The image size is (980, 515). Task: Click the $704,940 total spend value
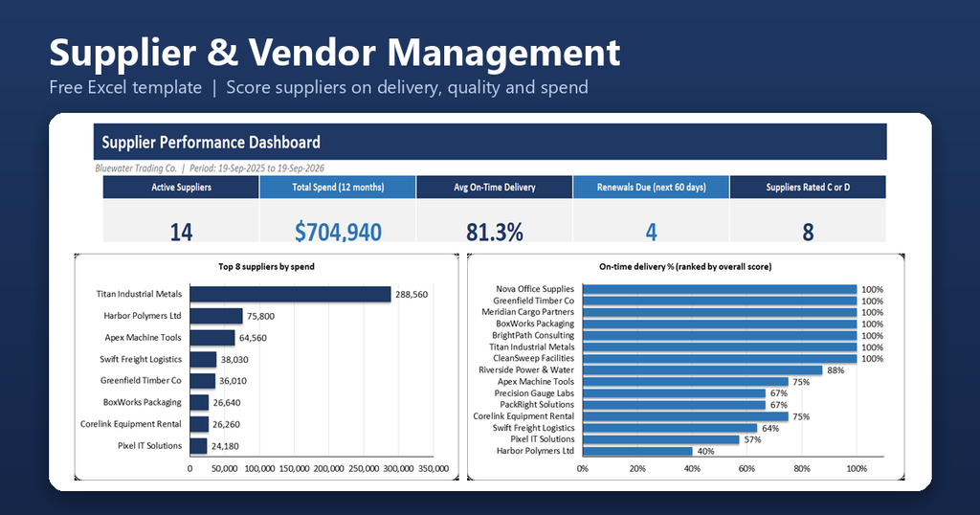338,232
